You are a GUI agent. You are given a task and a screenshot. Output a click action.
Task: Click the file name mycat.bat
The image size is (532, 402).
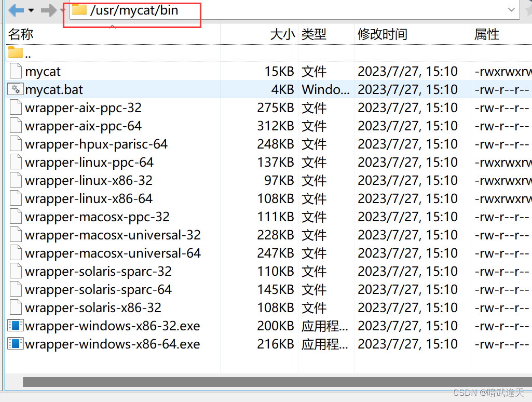coord(54,90)
